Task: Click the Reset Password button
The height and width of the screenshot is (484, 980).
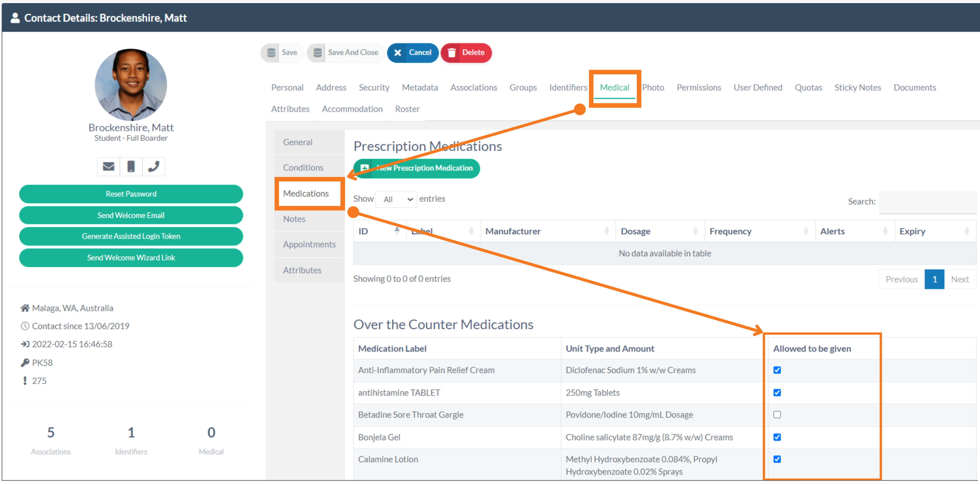Action: pyautogui.click(x=131, y=194)
